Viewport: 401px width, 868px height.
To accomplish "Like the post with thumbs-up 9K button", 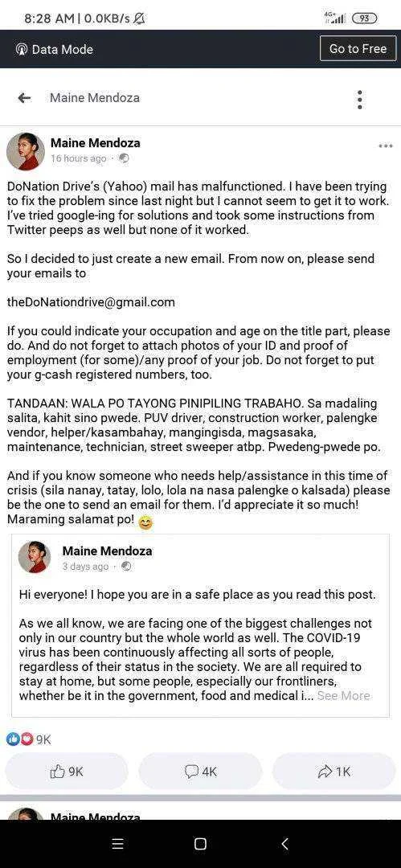I will [x=67, y=771].
